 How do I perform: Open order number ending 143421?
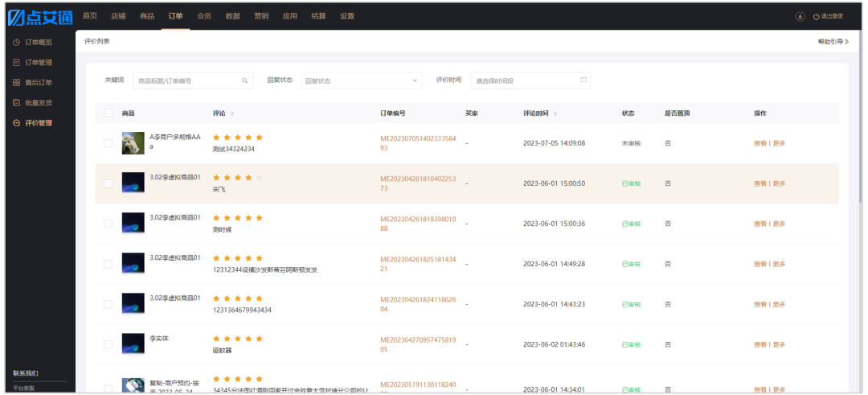[418, 264]
